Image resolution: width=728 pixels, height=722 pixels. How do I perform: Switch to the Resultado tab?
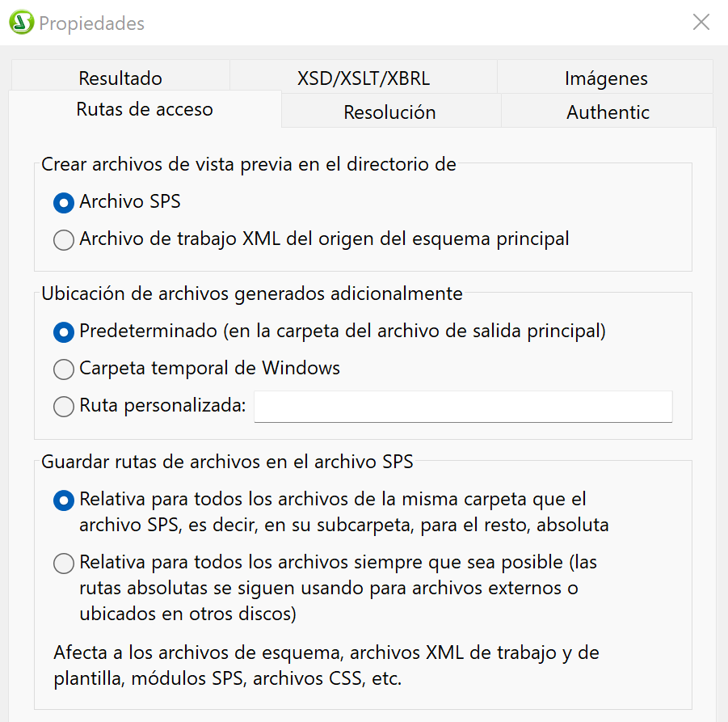[x=120, y=78]
